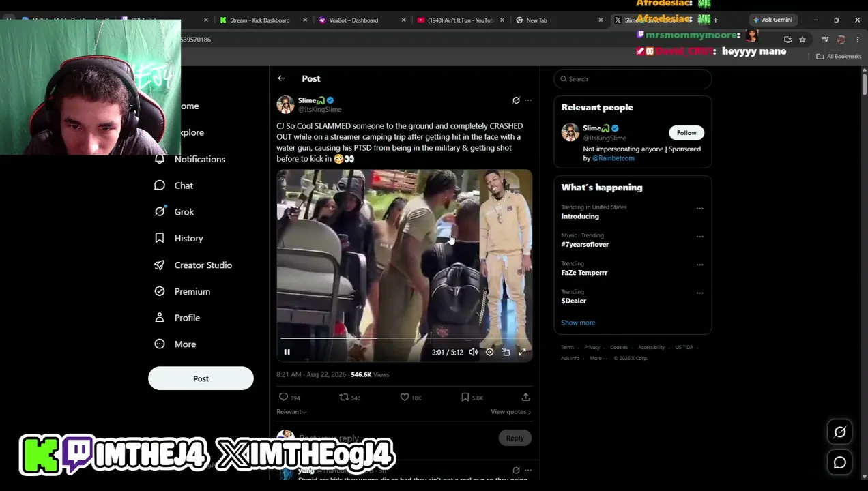
Task: Click Ask Gemini button
Action: tap(773, 20)
